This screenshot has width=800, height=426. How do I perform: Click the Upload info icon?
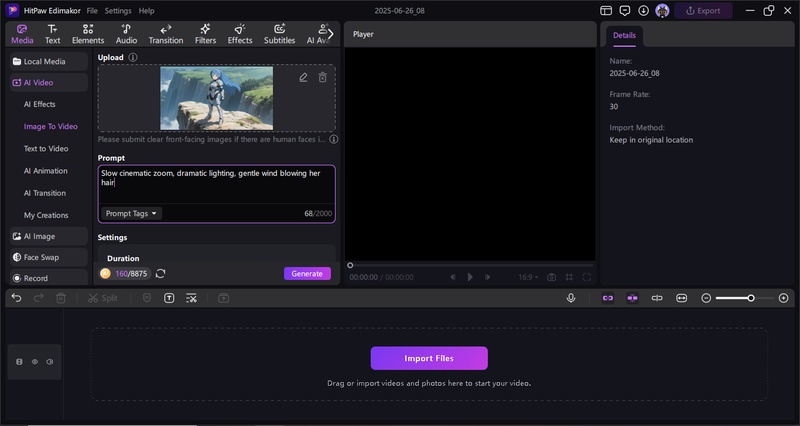click(x=133, y=58)
